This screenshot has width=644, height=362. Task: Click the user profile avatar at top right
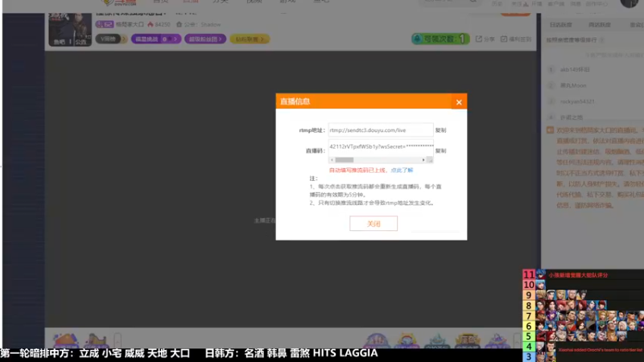[630, 3]
